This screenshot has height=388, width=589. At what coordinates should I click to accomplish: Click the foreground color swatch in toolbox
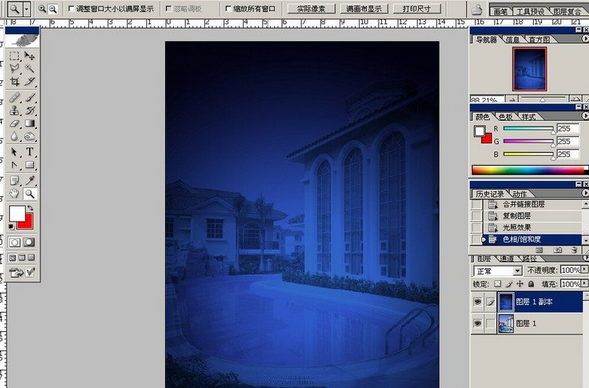pyautogui.click(x=17, y=213)
